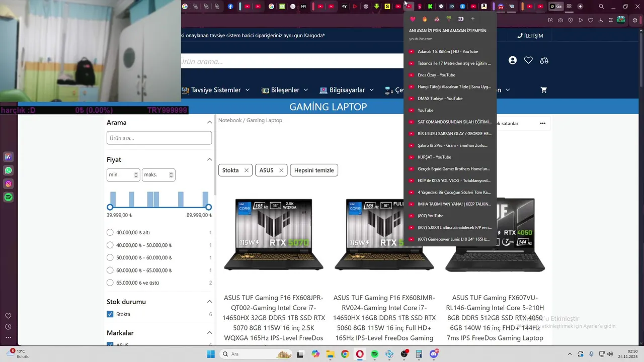Collapse the Stok durumu section
Screen dimensions: 644x362
(209, 302)
